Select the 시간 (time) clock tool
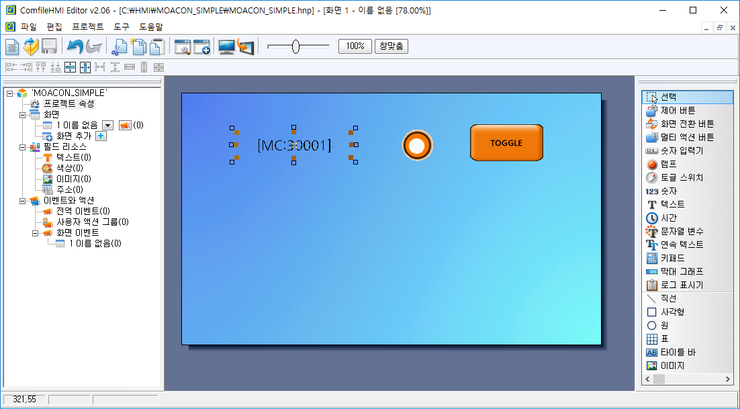 (668, 218)
